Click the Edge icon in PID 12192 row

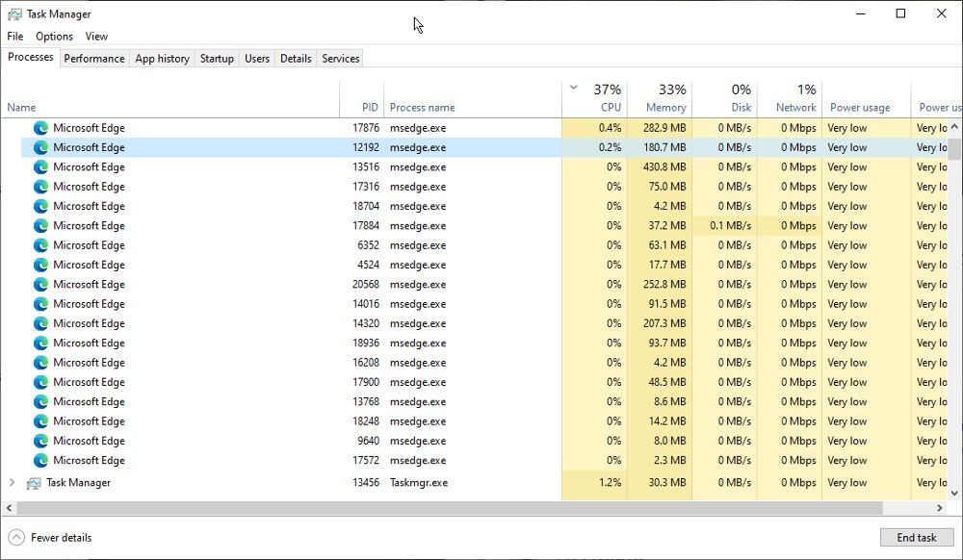coord(40,148)
